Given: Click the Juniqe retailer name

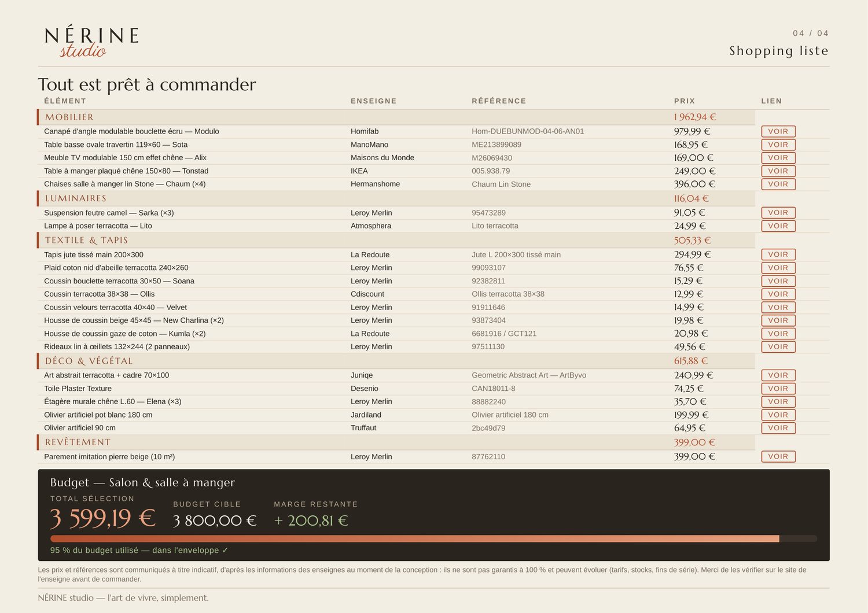Looking at the screenshot, I should click(x=362, y=375).
